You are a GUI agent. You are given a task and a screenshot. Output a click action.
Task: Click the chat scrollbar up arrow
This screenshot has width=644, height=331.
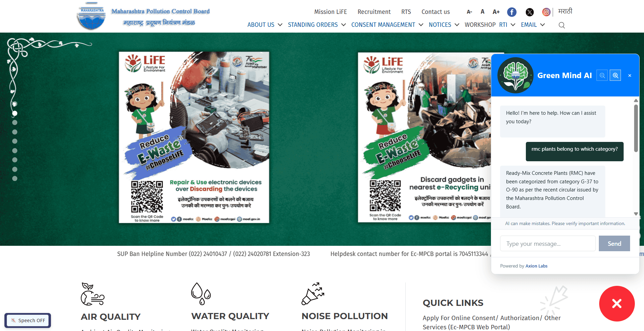[636, 100]
